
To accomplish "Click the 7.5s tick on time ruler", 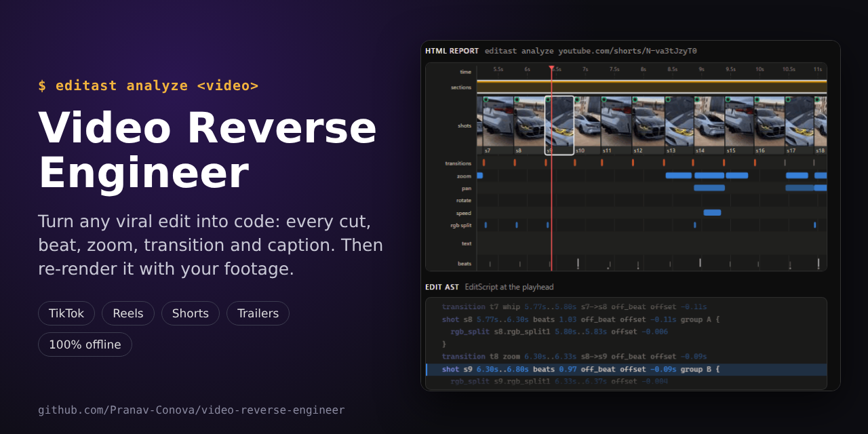I will 614,69.
